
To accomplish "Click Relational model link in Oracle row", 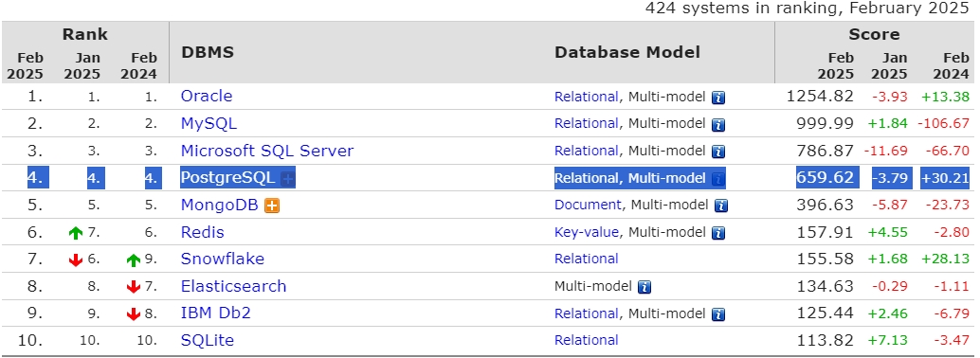I will (587, 97).
